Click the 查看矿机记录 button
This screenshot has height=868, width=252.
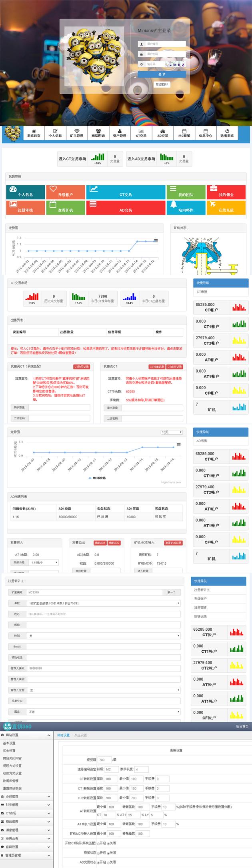click(174, 543)
